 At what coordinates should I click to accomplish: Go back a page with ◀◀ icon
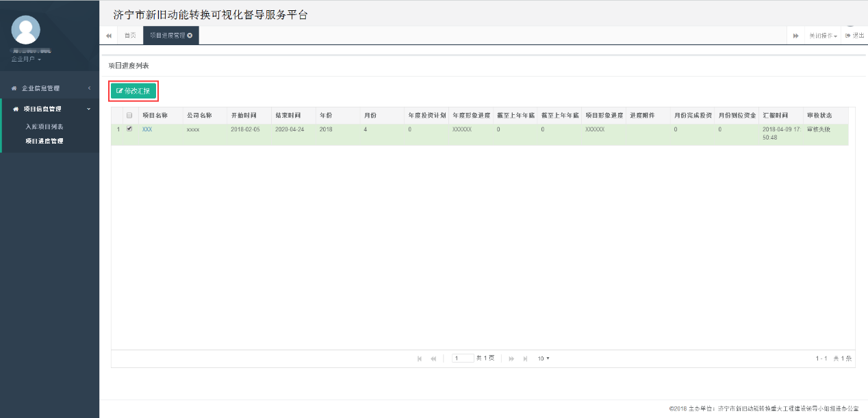pos(433,358)
